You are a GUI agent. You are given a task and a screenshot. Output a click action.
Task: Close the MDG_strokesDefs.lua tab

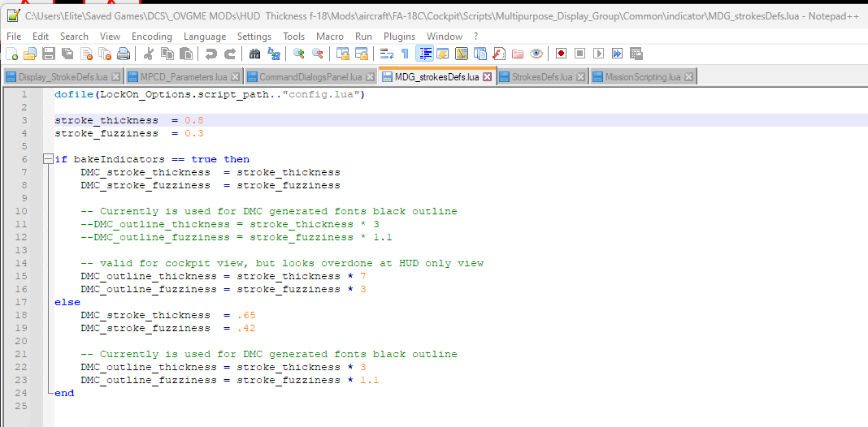[x=487, y=76]
